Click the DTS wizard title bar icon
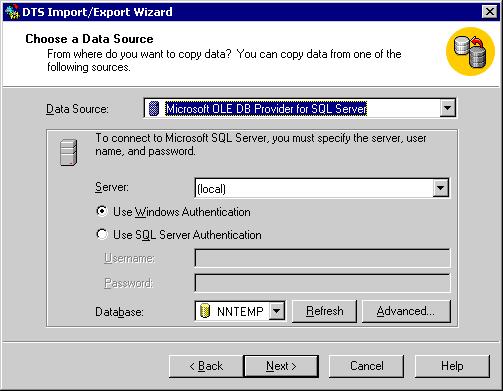The height and width of the screenshot is (391, 503). [x=12, y=12]
